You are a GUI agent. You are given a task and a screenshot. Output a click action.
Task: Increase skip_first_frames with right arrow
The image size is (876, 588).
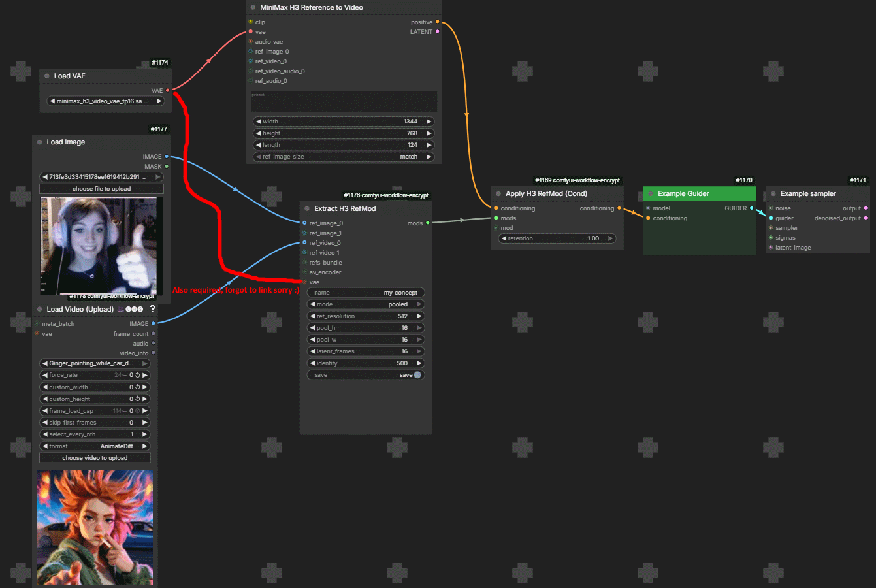click(x=145, y=423)
